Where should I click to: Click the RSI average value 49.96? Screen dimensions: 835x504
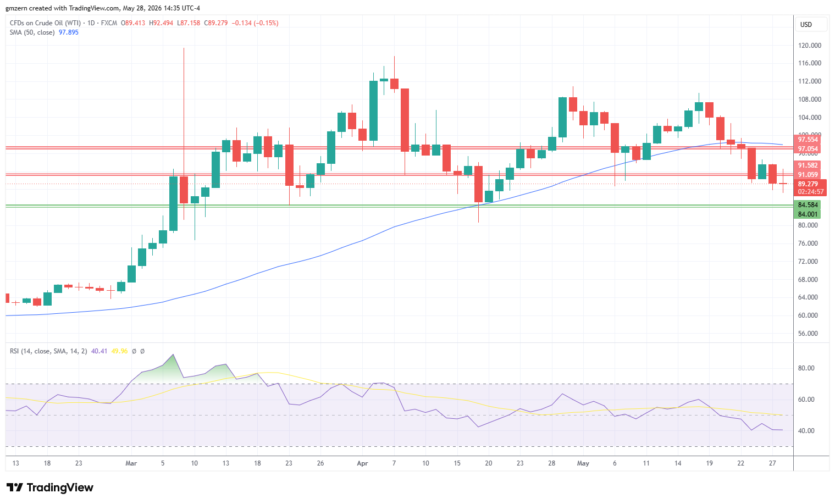click(x=119, y=351)
